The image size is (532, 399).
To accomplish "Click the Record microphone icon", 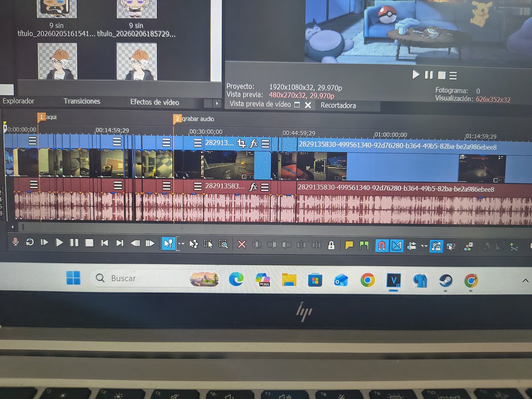I will tap(16, 243).
